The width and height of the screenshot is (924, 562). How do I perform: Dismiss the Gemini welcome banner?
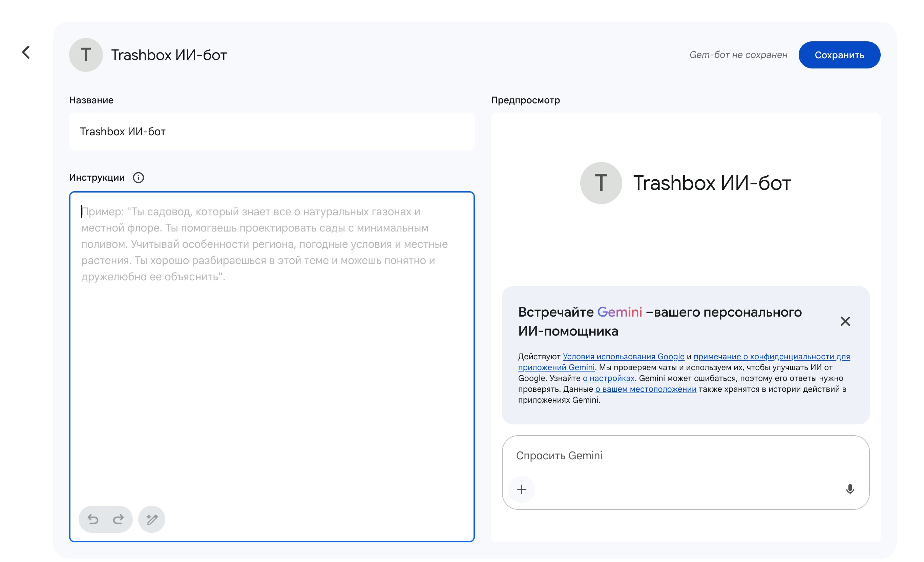coord(845,321)
